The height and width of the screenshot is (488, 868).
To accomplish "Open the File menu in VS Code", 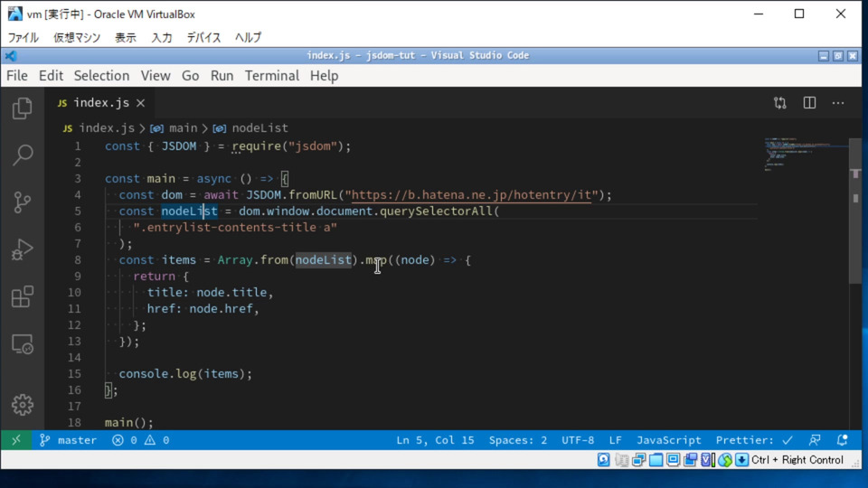I will 17,76.
